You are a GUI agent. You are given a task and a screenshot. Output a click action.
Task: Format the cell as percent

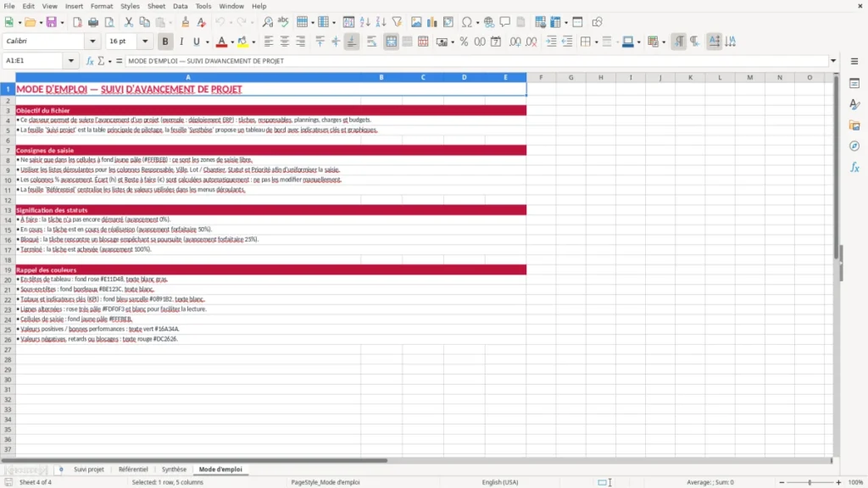[x=464, y=42]
